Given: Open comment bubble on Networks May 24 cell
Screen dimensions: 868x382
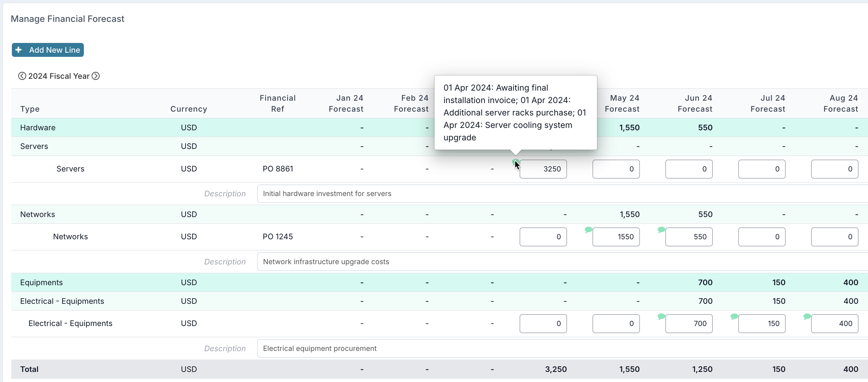Looking at the screenshot, I should [588, 230].
